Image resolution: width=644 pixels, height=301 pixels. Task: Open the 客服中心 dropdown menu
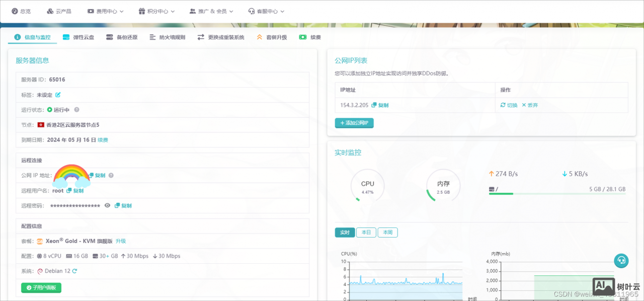point(266,11)
